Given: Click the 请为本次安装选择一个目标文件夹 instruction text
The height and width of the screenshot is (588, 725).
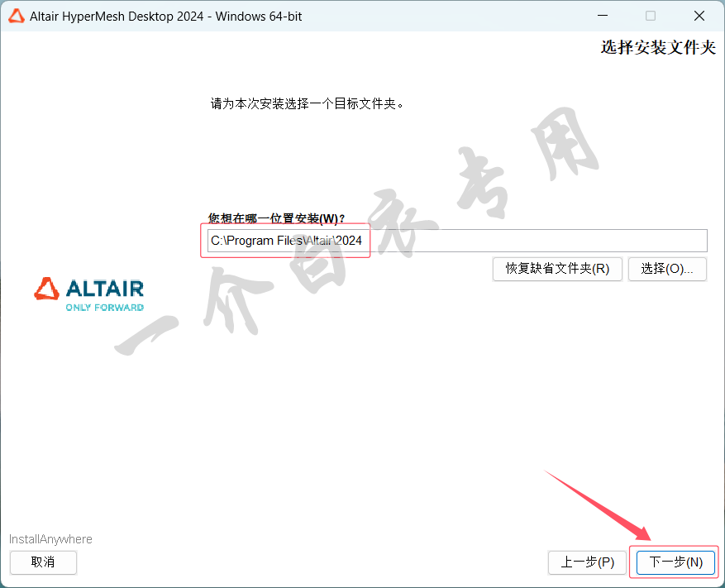Looking at the screenshot, I should click(x=307, y=103).
